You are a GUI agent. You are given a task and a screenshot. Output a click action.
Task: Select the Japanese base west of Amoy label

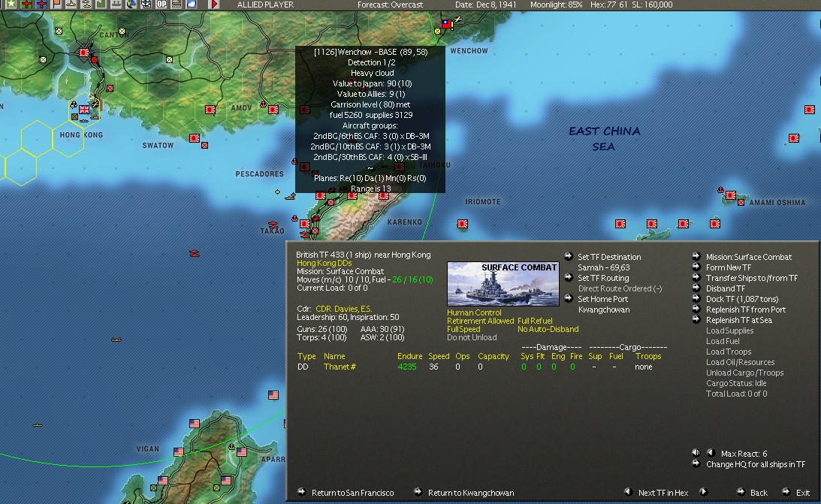pos(210,110)
